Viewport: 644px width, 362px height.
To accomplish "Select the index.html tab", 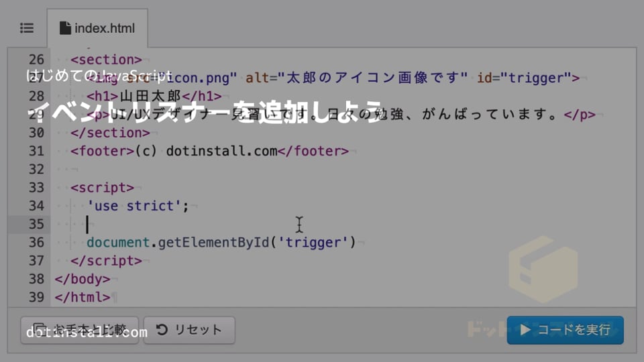I will (x=97, y=28).
